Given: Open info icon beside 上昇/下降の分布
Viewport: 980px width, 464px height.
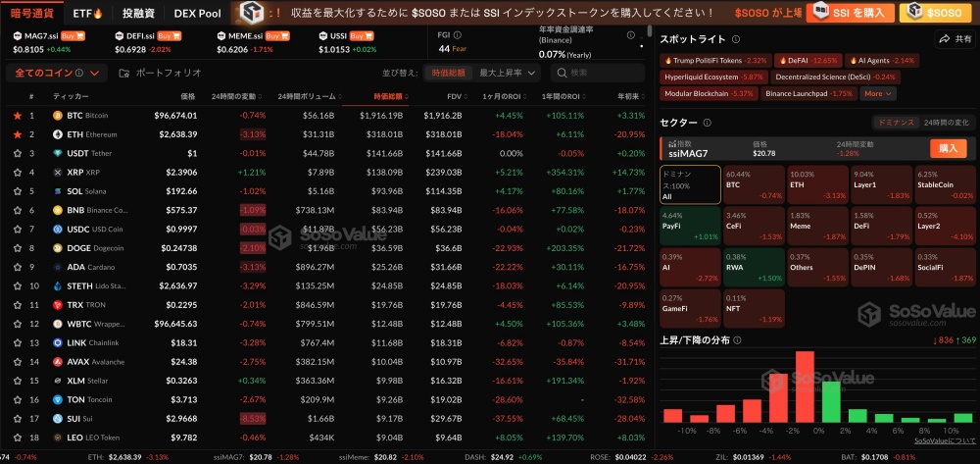Looking at the screenshot, I should pos(738,340).
